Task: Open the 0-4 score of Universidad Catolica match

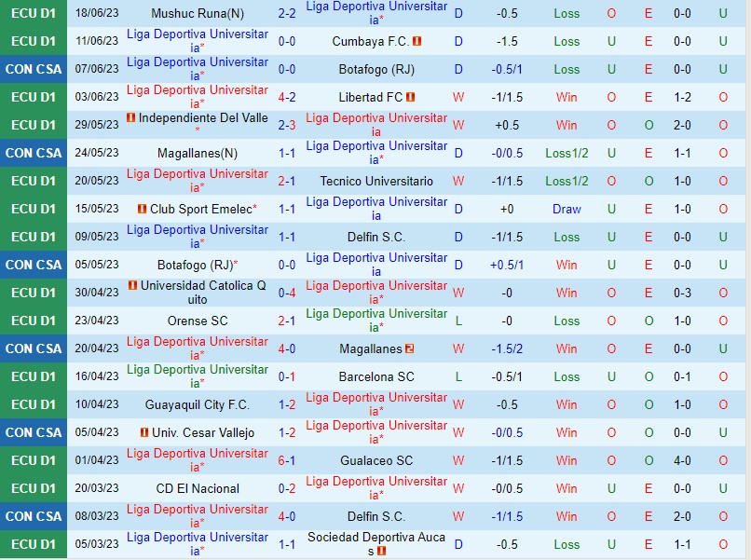Action: (x=287, y=293)
